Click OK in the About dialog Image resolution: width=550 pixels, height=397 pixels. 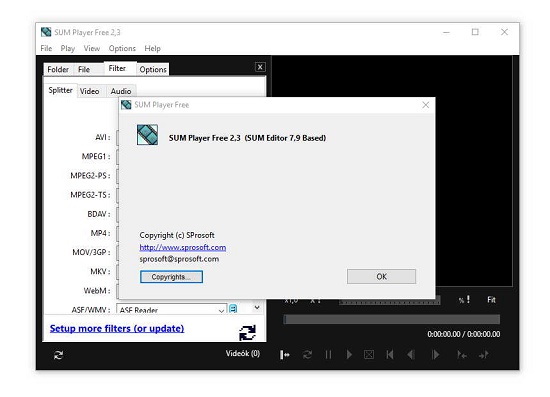[x=382, y=276]
